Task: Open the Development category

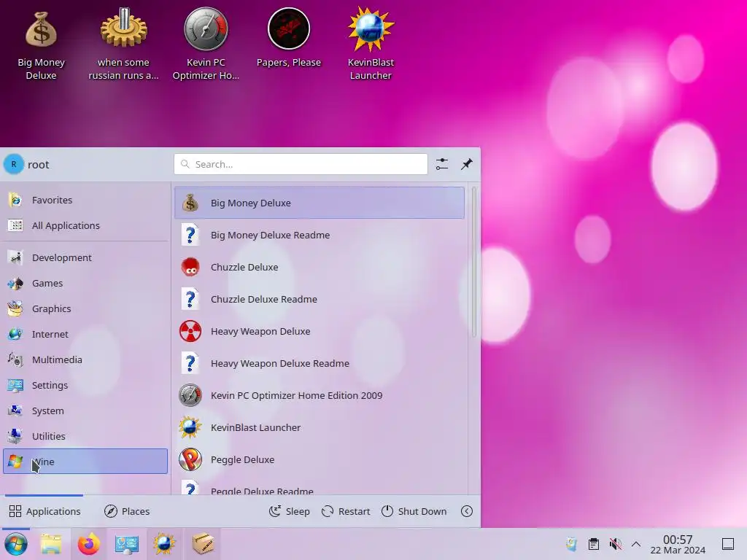Action: coord(86,257)
